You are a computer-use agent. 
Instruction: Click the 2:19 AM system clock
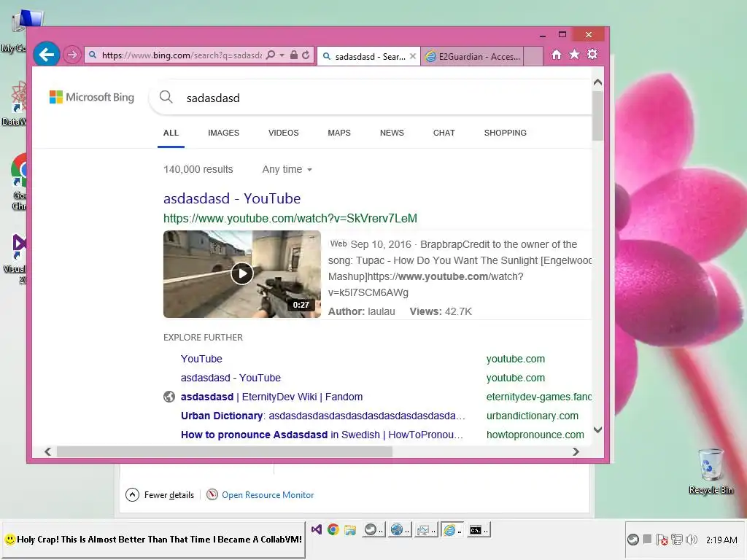721,540
